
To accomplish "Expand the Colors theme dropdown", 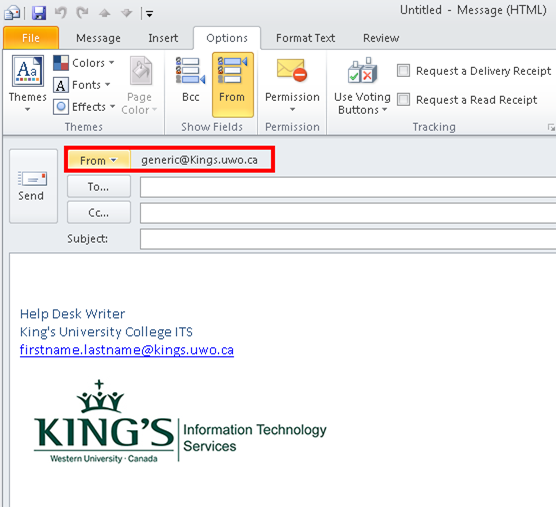I will coord(84,63).
